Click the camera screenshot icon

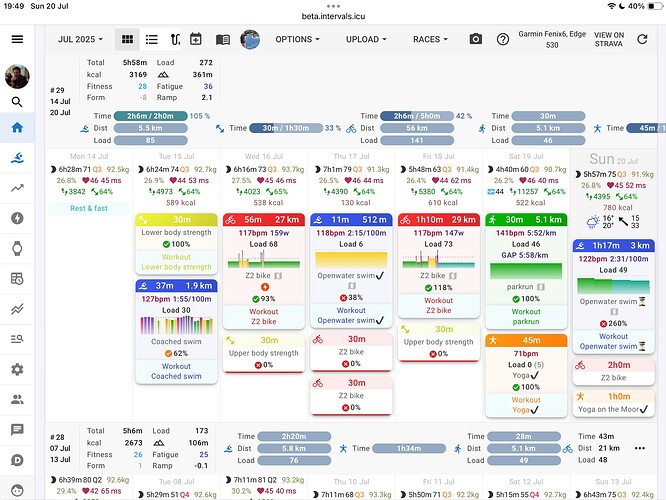coord(475,39)
